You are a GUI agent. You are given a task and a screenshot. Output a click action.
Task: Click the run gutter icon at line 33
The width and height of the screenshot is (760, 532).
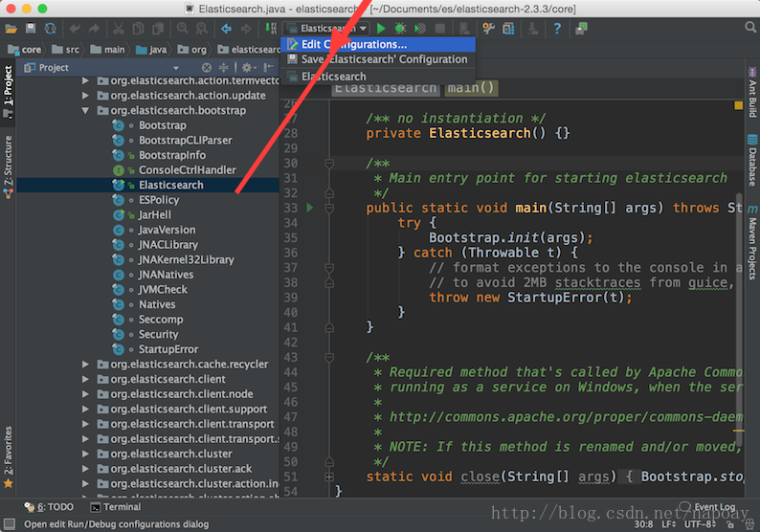[x=310, y=208]
